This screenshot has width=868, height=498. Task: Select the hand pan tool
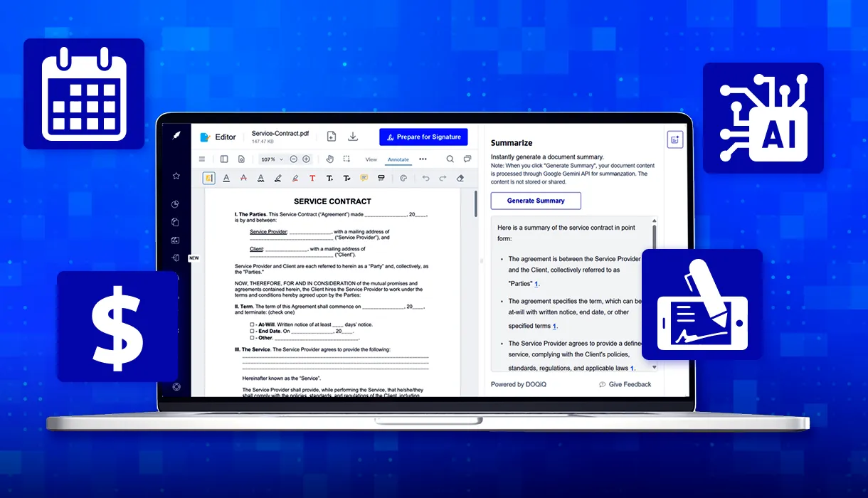pyautogui.click(x=330, y=159)
